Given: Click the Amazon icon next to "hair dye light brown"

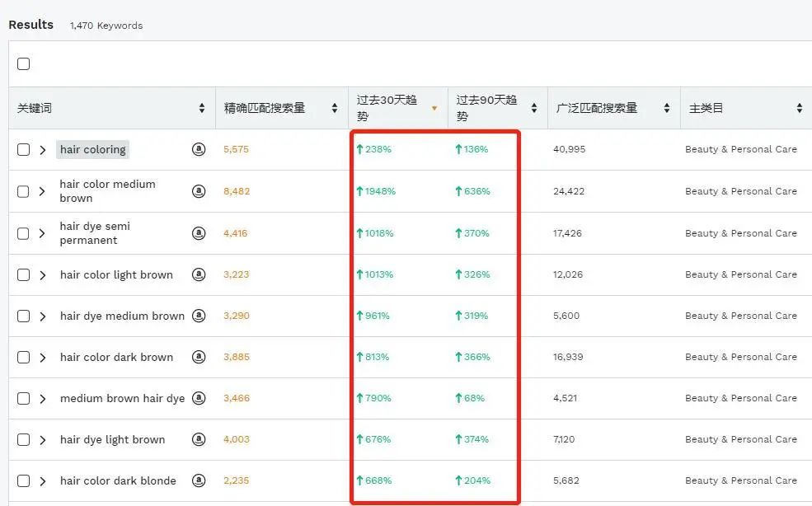Looking at the screenshot, I should [199, 439].
